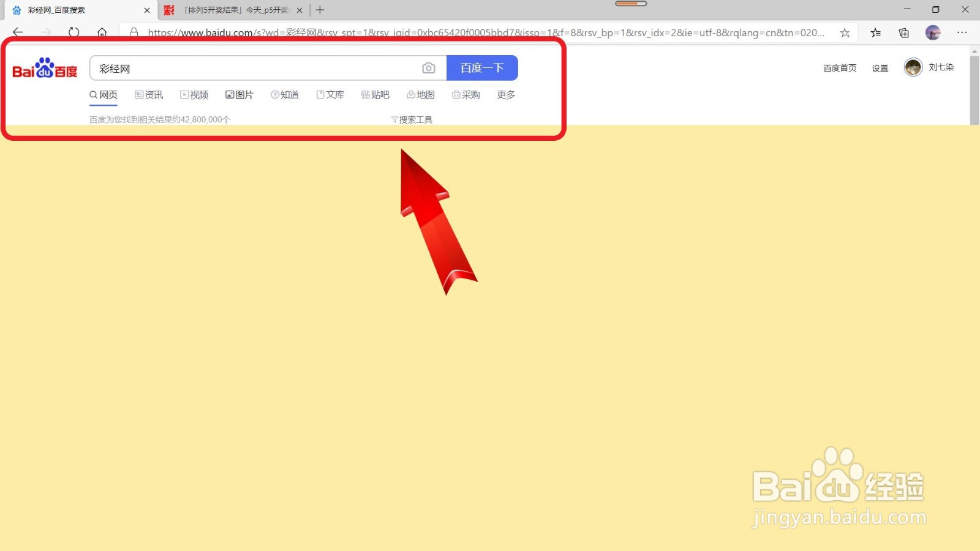
Task: Click the Baidu logo
Action: 45,68
